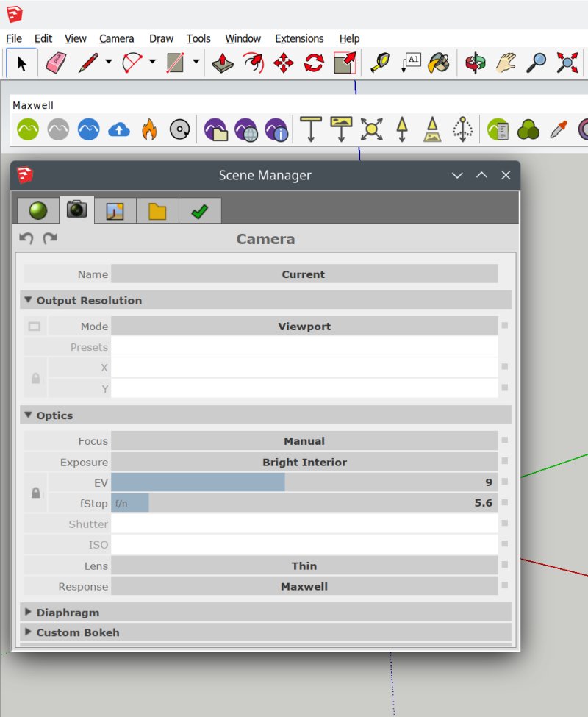Open the Mode dropdown showing Viewport
The width and height of the screenshot is (588, 717).
(x=304, y=327)
